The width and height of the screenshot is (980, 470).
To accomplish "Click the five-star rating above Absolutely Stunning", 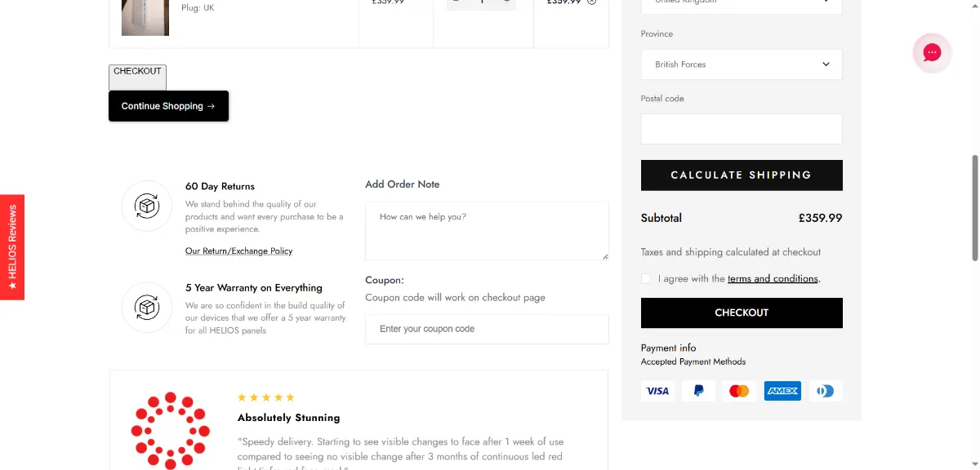I will [265, 397].
